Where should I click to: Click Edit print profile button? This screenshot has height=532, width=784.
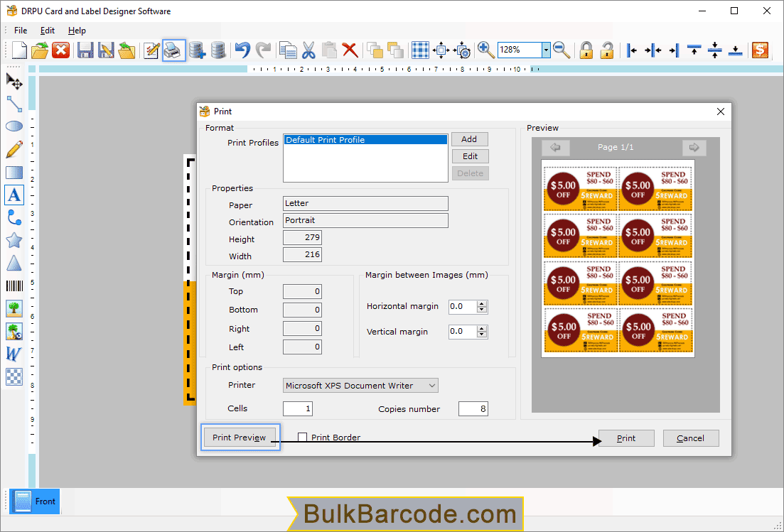[x=470, y=156]
